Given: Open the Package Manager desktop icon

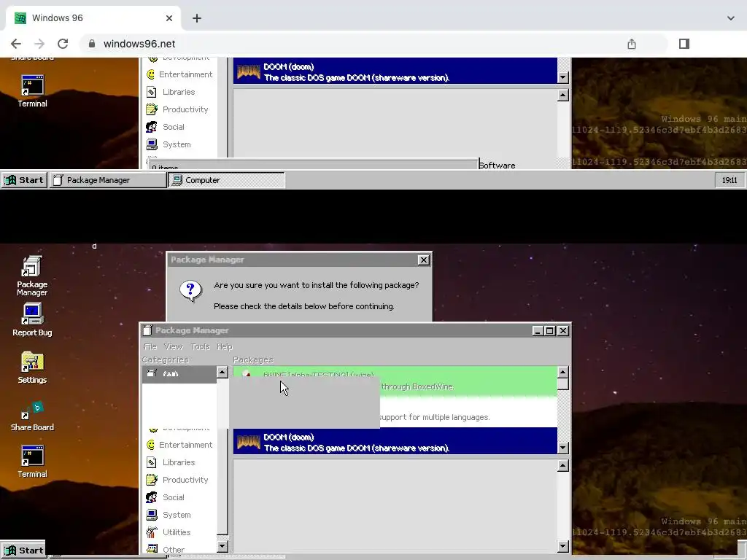Looking at the screenshot, I should coord(32,275).
